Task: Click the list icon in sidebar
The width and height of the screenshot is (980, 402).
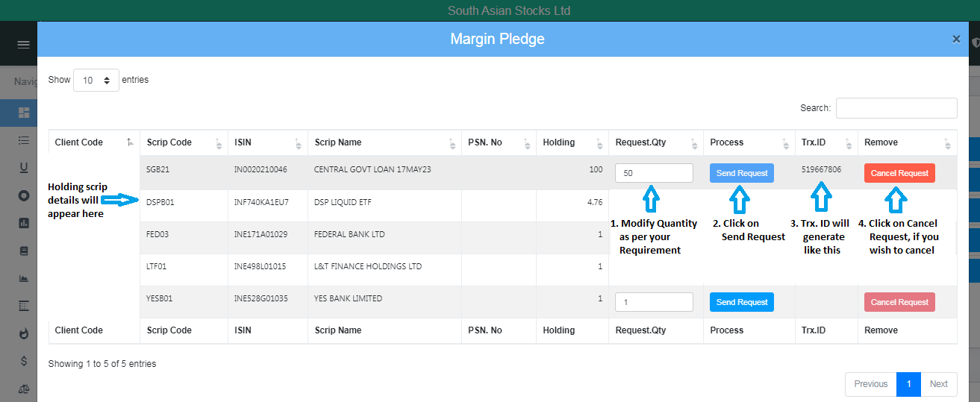Action: pos(24,140)
